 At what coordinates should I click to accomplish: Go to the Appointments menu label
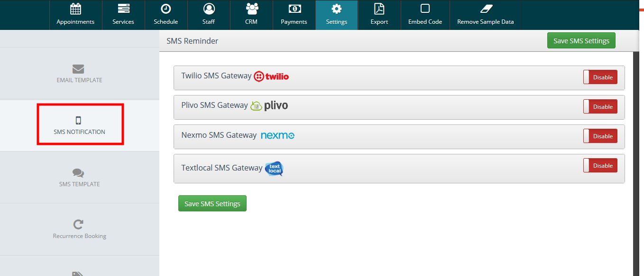[x=75, y=22]
